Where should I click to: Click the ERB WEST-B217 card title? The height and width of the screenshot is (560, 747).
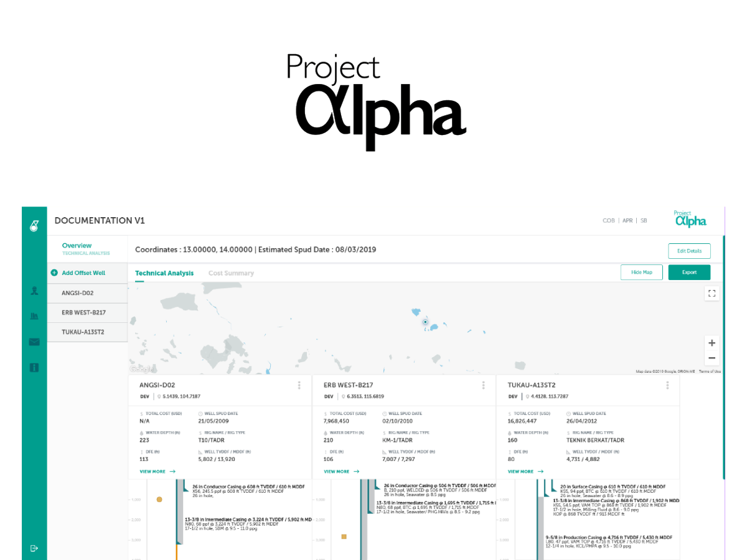click(x=349, y=385)
